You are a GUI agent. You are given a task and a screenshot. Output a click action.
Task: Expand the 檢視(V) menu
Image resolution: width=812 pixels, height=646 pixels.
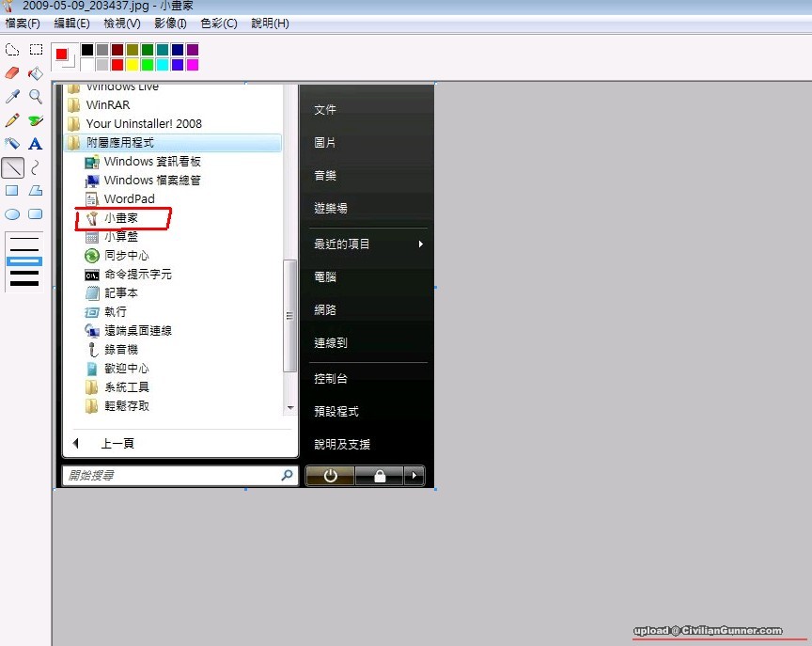121,23
